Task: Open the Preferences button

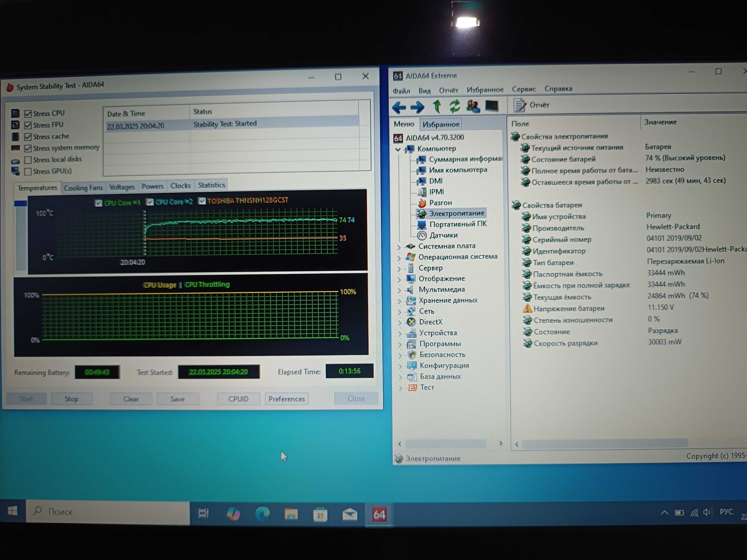Action: pyautogui.click(x=287, y=399)
